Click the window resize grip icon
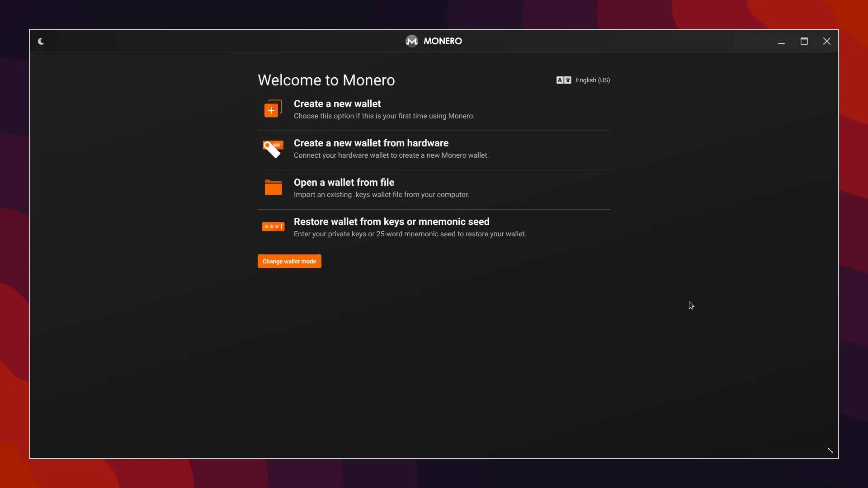The width and height of the screenshot is (868, 488). coord(830,450)
